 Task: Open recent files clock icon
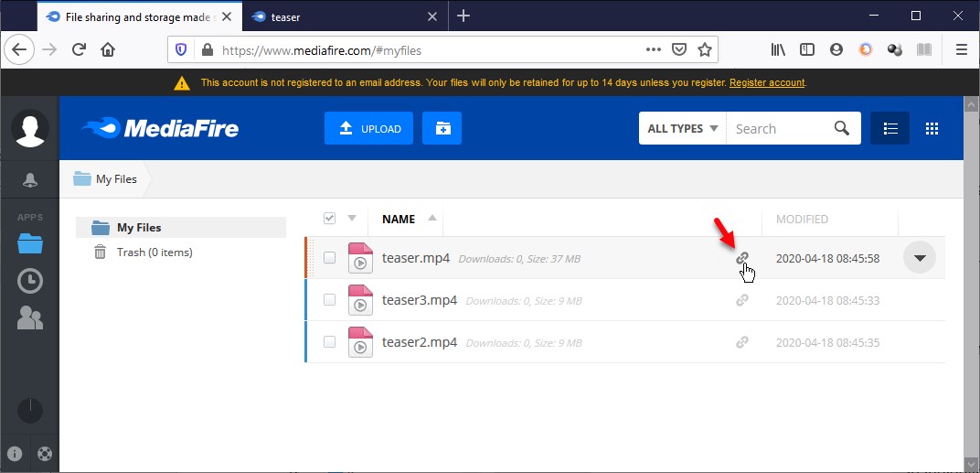pos(30,281)
